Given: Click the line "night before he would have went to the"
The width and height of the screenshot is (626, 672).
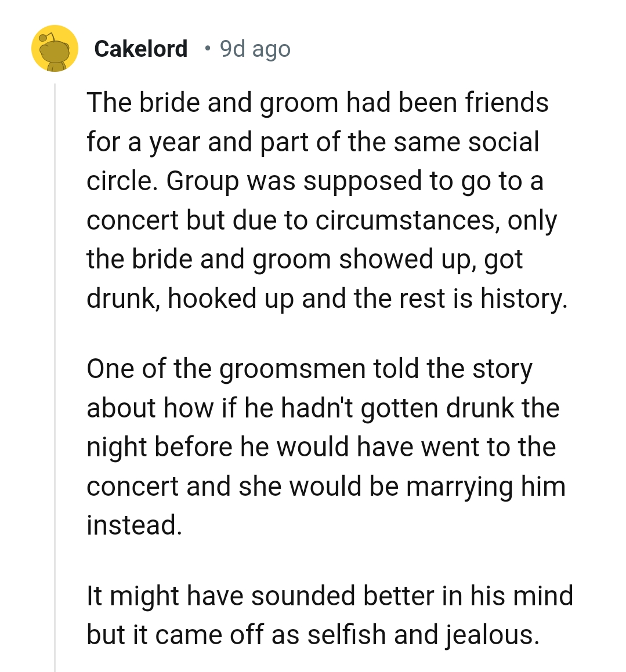Looking at the screenshot, I should coord(321,447).
